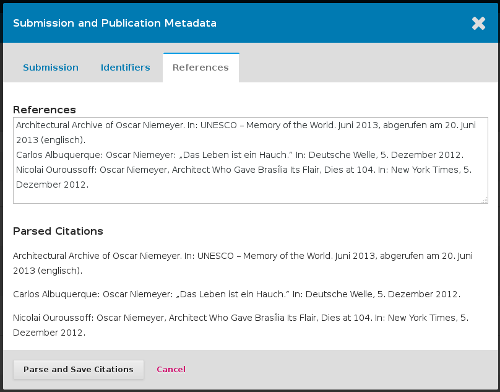Click inside the References text area

[250, 160]
